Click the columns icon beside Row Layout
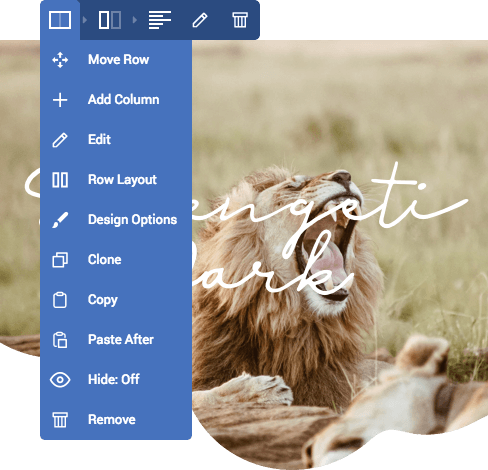Screen dimensions: 488x470 click(x=60, y=180)
